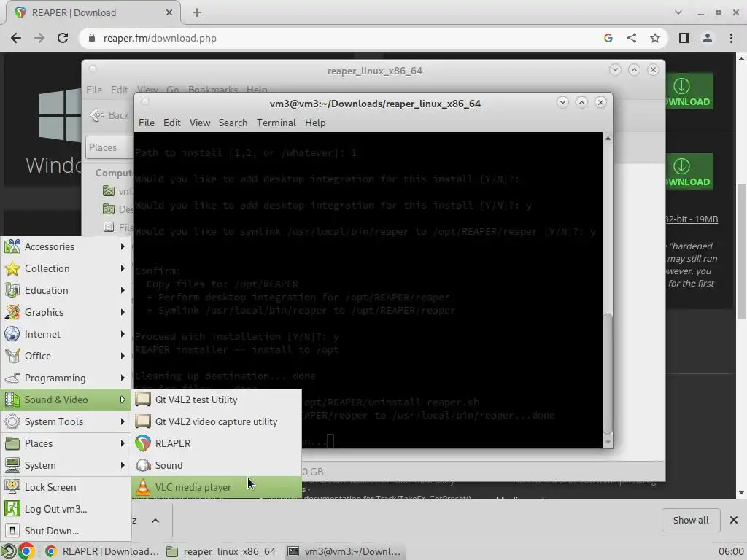Open the terminal Search menu
The width and height of the screenshot is (747, 560).
pyautogui.click(x=233, y=122)
